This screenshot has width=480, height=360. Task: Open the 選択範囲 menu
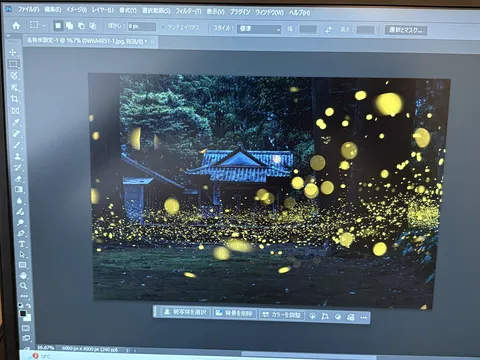click(x=156, y=11)
